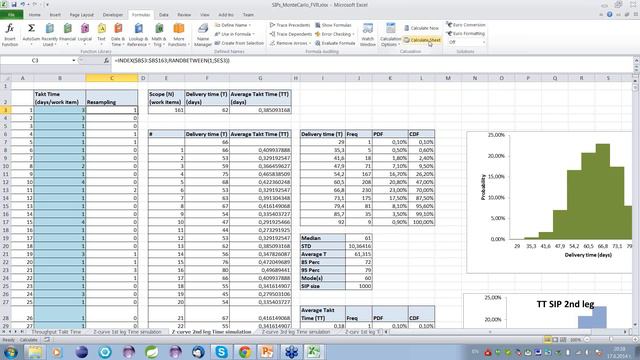Open the file explorer taskbar icon
Image resolution: width=640 pixels, height=360 pixels.
click(35, 351)
